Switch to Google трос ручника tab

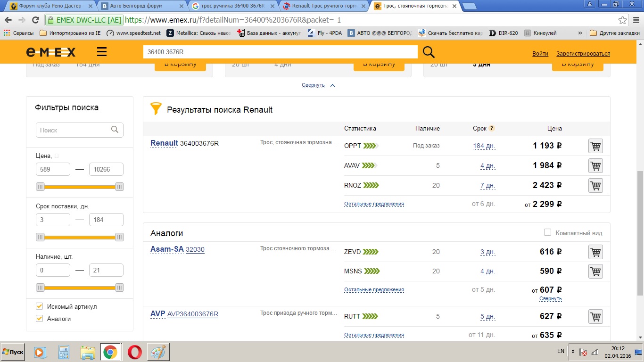click(x=233, y=6)
